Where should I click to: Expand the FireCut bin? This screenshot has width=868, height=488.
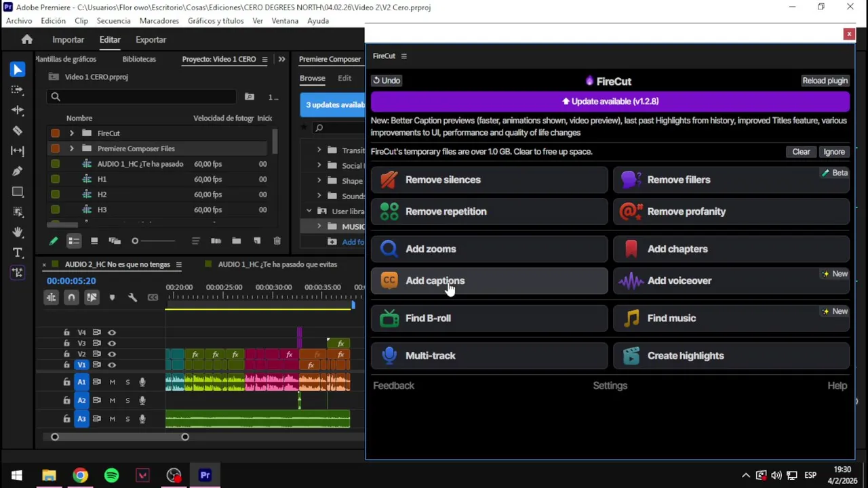point(71,134)
